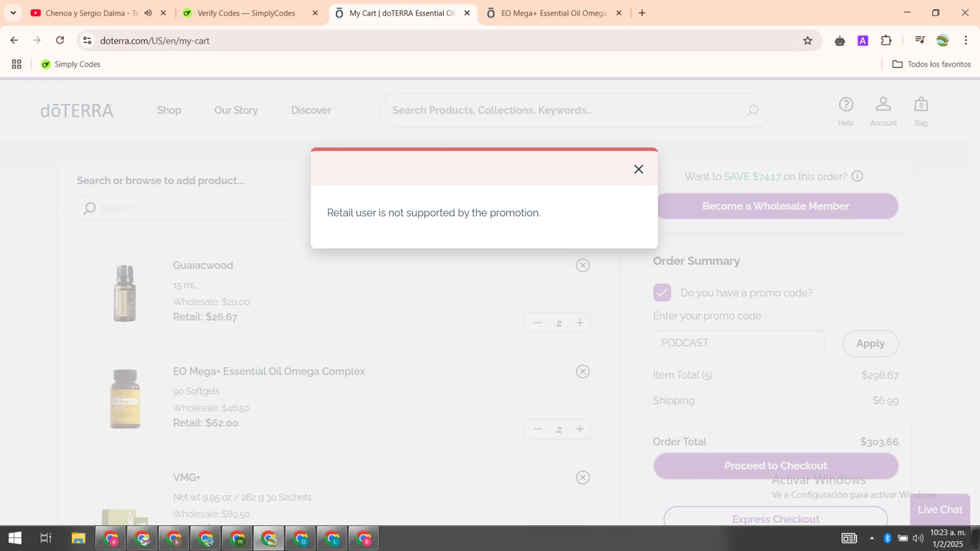Click the main product search bar
The image size is (980, 551).
574,110
